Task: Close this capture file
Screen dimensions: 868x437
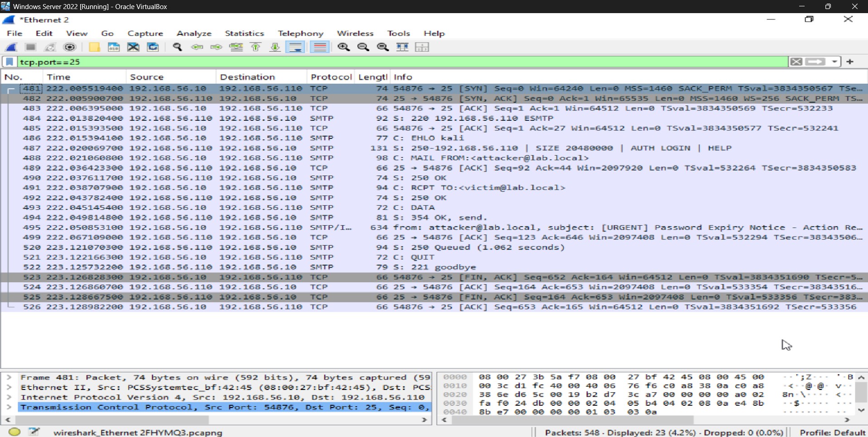Action: (x=133, y=47)
